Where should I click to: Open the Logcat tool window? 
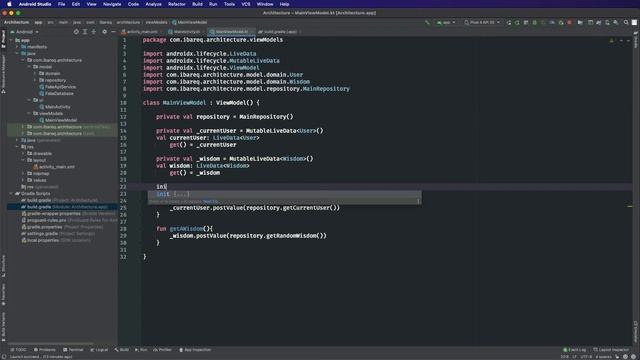click(x=99, y=350)
